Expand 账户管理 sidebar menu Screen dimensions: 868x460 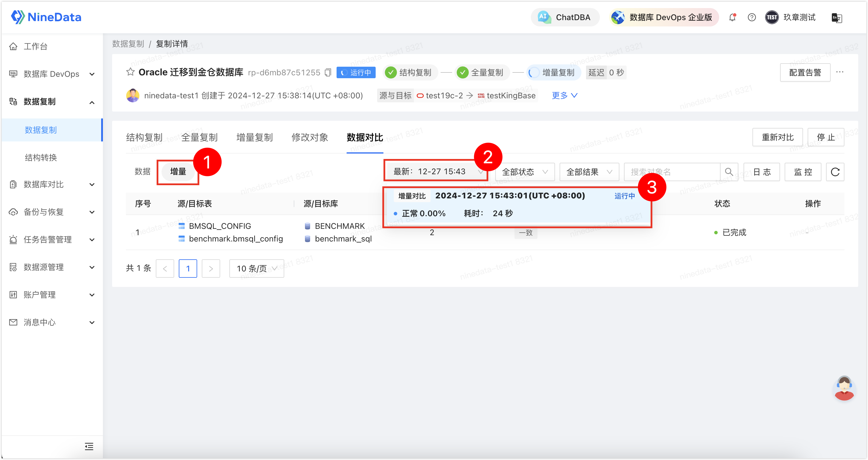[x=52, y=295]
